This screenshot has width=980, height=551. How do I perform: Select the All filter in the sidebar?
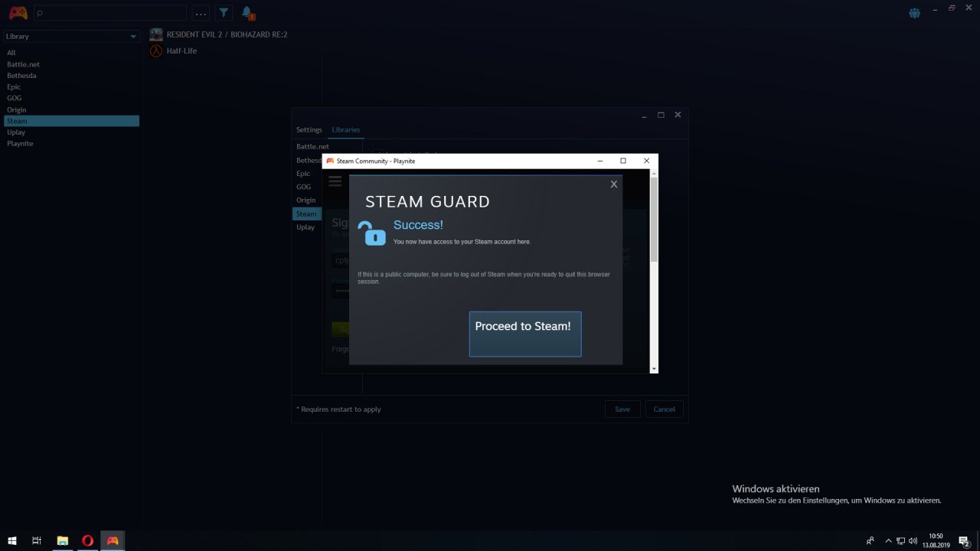coord(11,53)
